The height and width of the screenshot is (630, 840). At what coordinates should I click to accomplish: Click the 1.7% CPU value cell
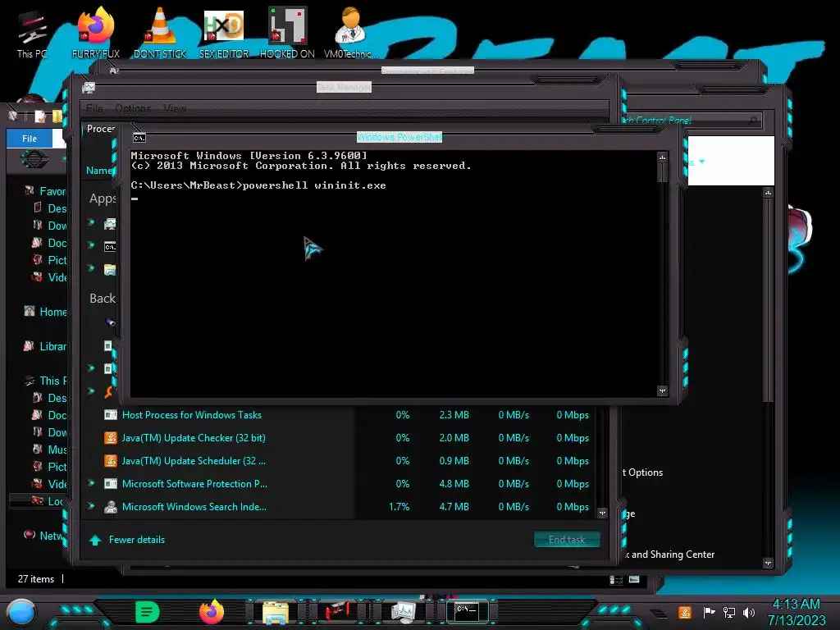pyautogui.click(x=399, y=507)
